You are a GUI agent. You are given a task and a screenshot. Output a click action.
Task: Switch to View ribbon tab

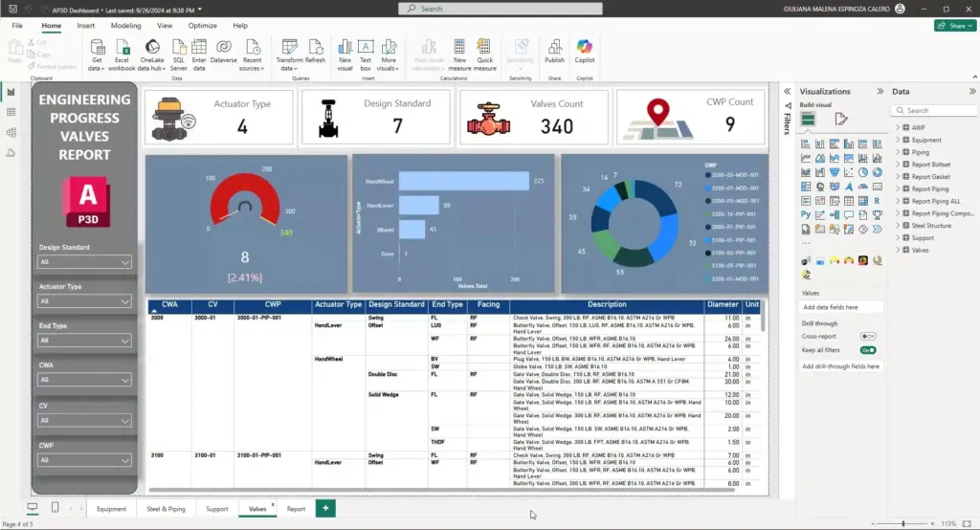click(165, 26)
